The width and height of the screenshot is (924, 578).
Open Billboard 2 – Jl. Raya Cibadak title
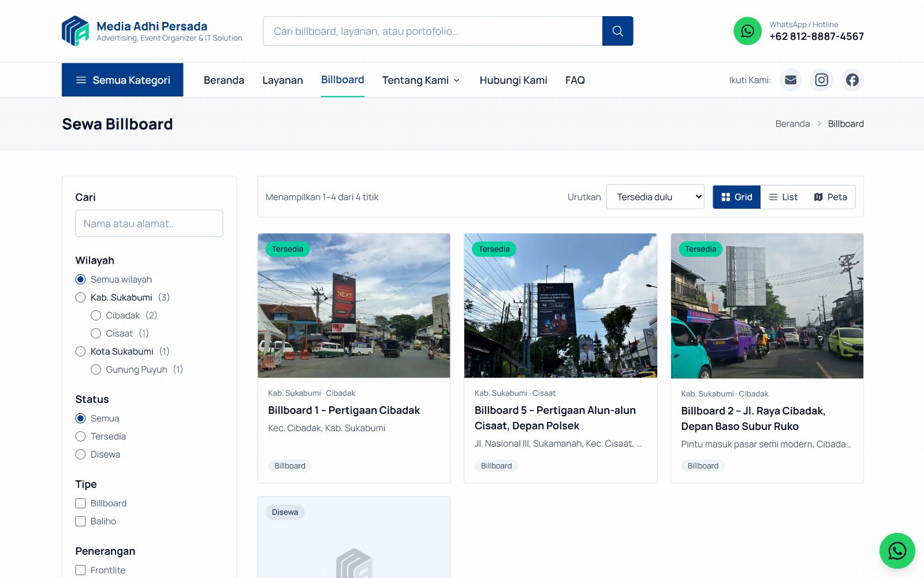pos(753,418)
